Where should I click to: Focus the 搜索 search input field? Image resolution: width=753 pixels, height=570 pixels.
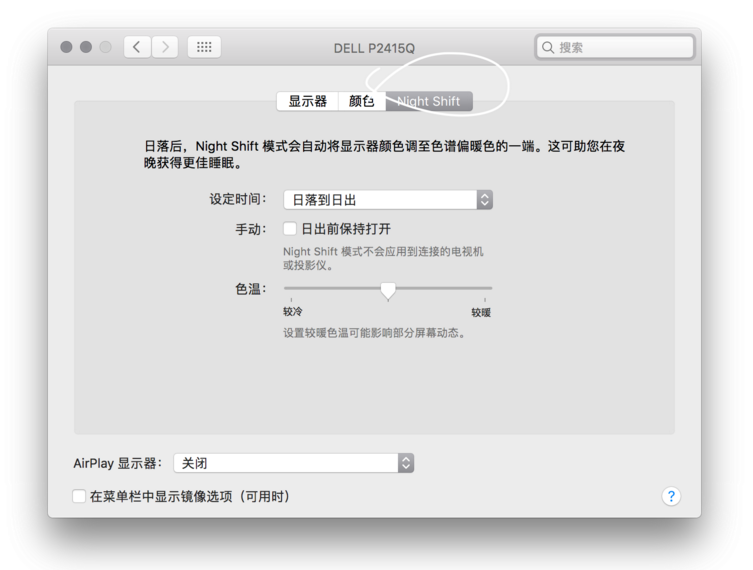(615, 47)
